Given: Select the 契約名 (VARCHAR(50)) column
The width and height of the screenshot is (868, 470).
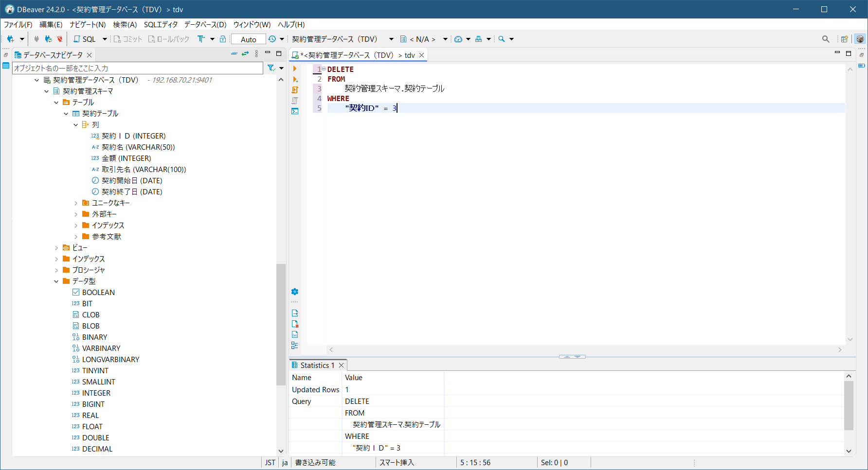Looking at the screenshot, I should (x=138, y=147).
